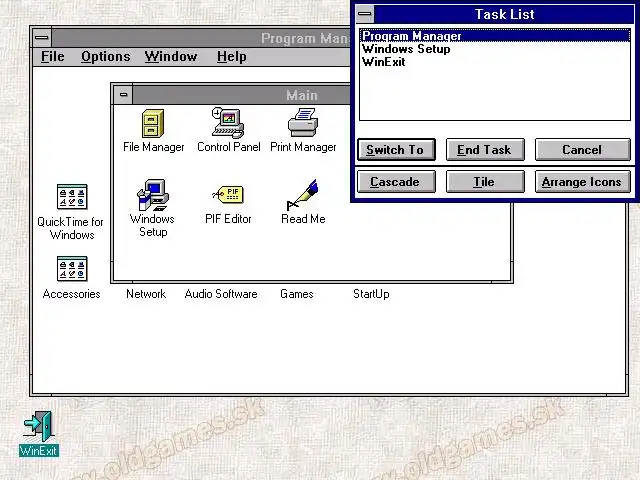Select the StartUp program group label
Screen dimensions: 640x480
[371, 294]
